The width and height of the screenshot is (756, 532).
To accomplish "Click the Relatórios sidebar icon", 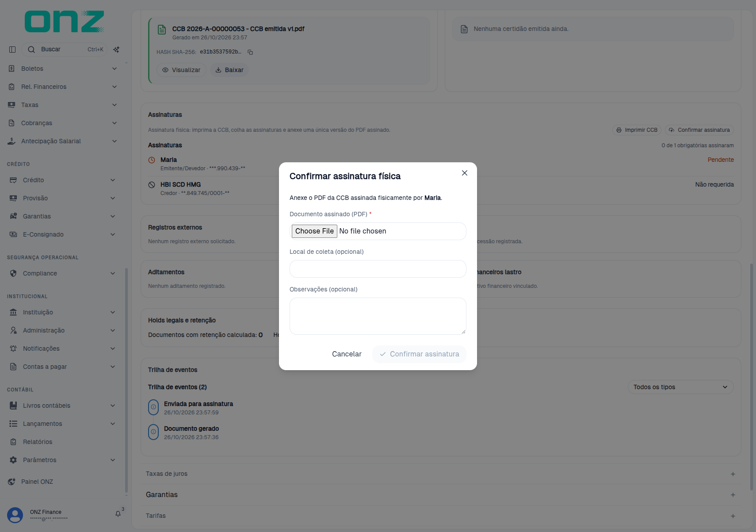I will 13,442.
